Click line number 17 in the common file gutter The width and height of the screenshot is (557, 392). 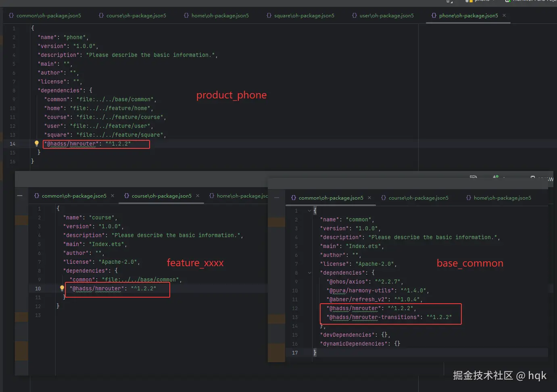(x=295, y=352)
